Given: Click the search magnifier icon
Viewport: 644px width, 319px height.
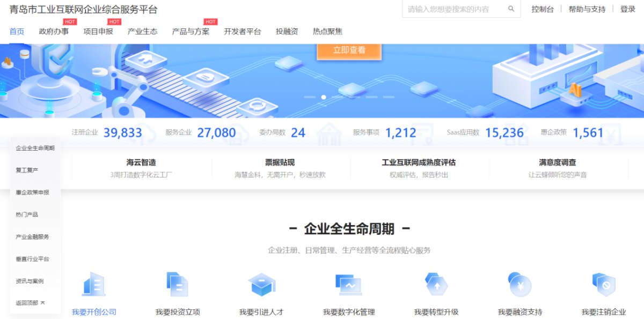Looking at the screenshot, I should [x=511, y=9].
